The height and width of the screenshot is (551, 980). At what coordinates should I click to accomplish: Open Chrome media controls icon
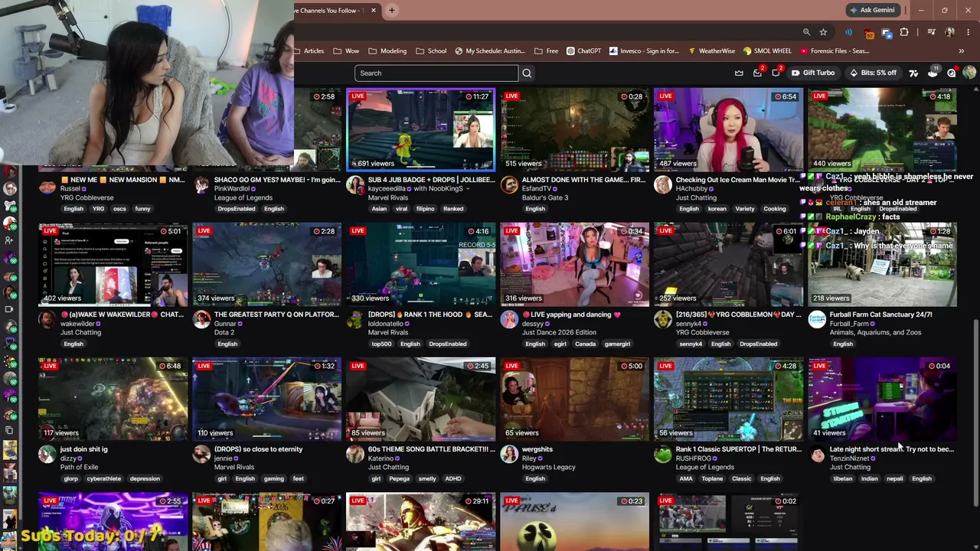coord(931,32)
